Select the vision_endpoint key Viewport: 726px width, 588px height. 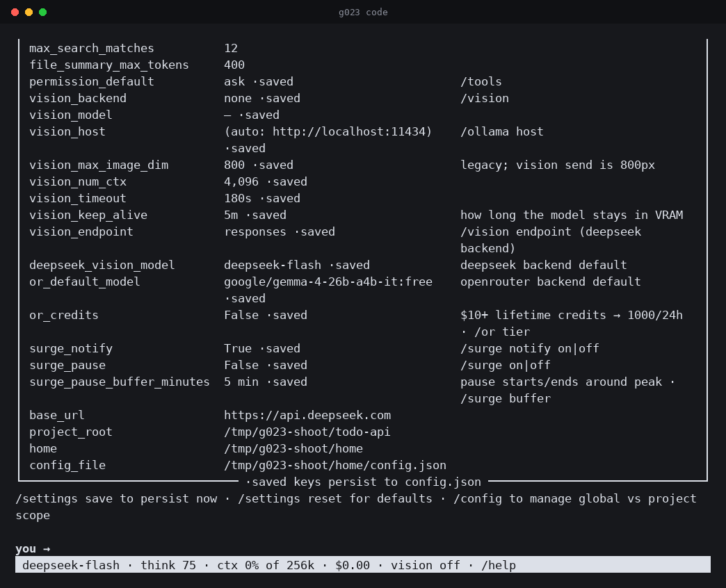point(81,231)
